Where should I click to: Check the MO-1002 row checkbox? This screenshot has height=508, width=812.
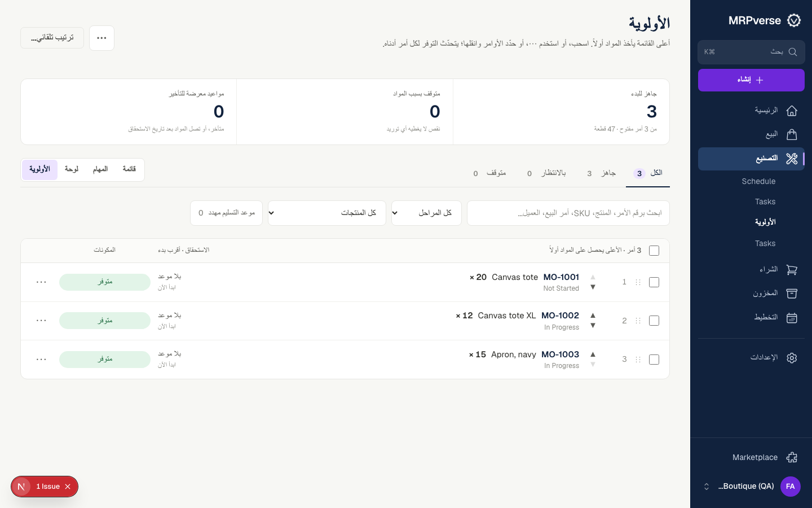654,321
